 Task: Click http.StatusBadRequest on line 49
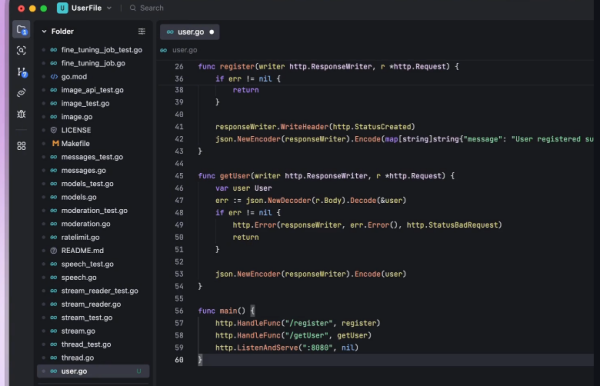(x=452, y=225)
